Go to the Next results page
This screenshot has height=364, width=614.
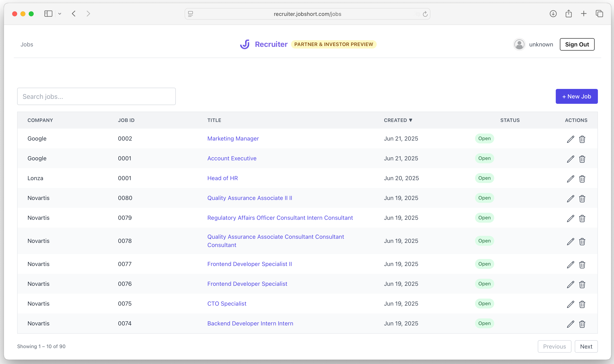586,346
